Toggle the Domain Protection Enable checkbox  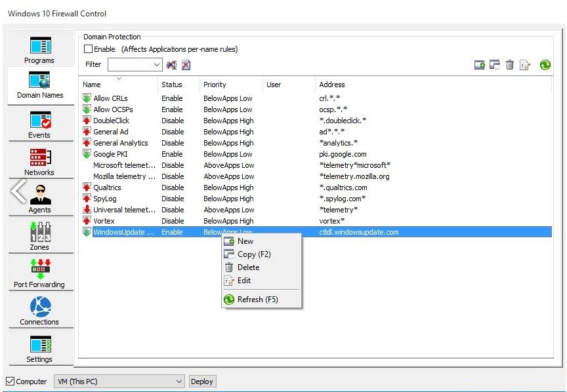pyautogui.click(x=88, y=49)
